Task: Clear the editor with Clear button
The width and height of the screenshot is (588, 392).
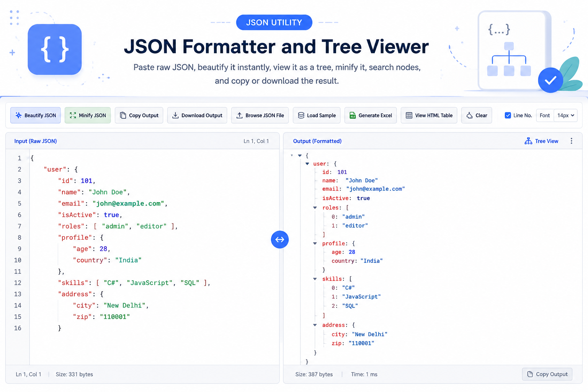Action: pos(477,115)
